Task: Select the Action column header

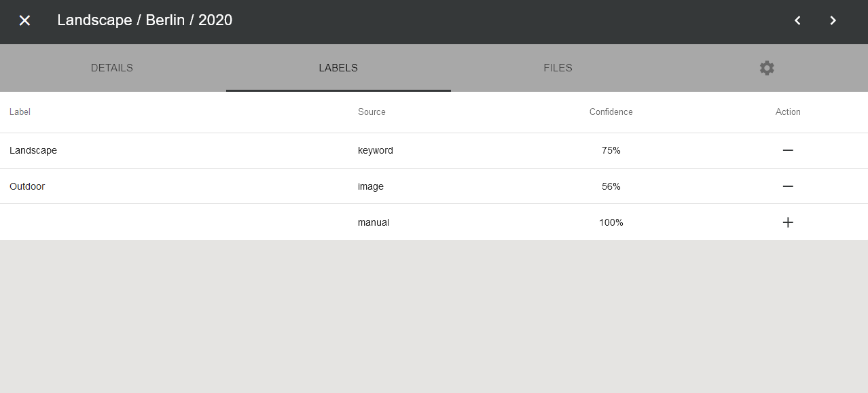Action: click(787, 112)
